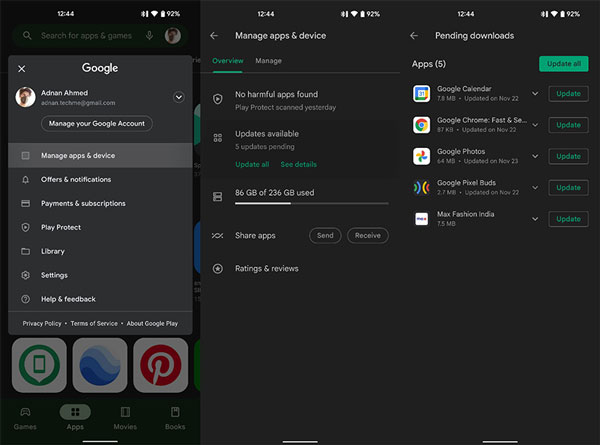Tap the Google Photos app icon

(x=422, y=156)
